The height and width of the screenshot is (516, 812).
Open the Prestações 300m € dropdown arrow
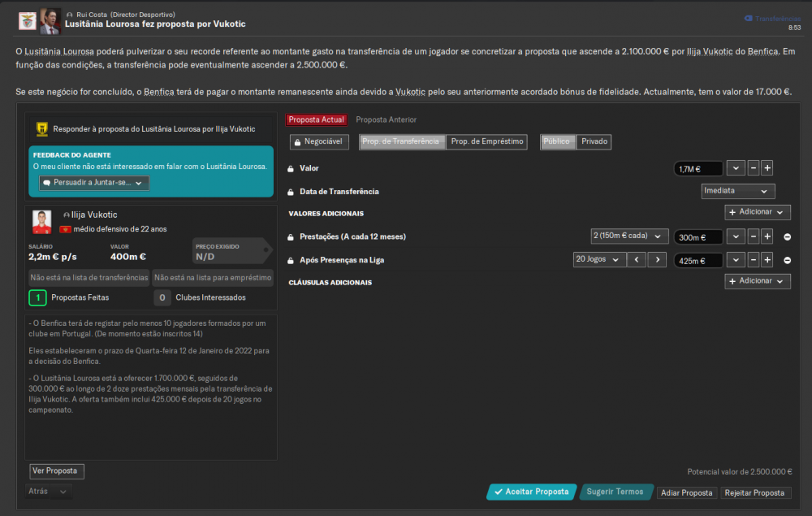tap(736, 236)
